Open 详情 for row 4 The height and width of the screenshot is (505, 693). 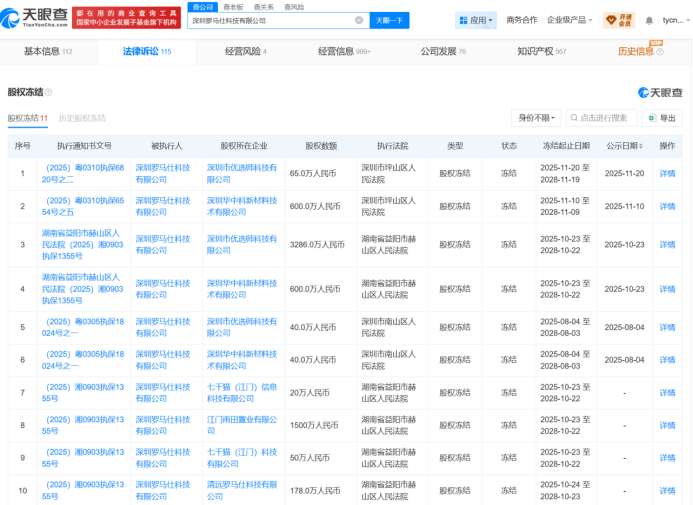[667, 289]
